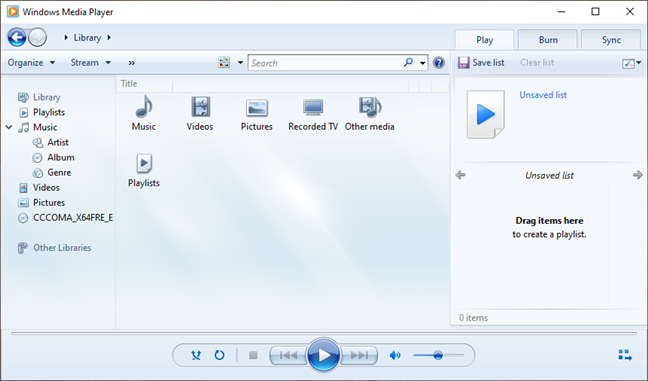Select Pictures in navigation tree

tap(42, 203)
